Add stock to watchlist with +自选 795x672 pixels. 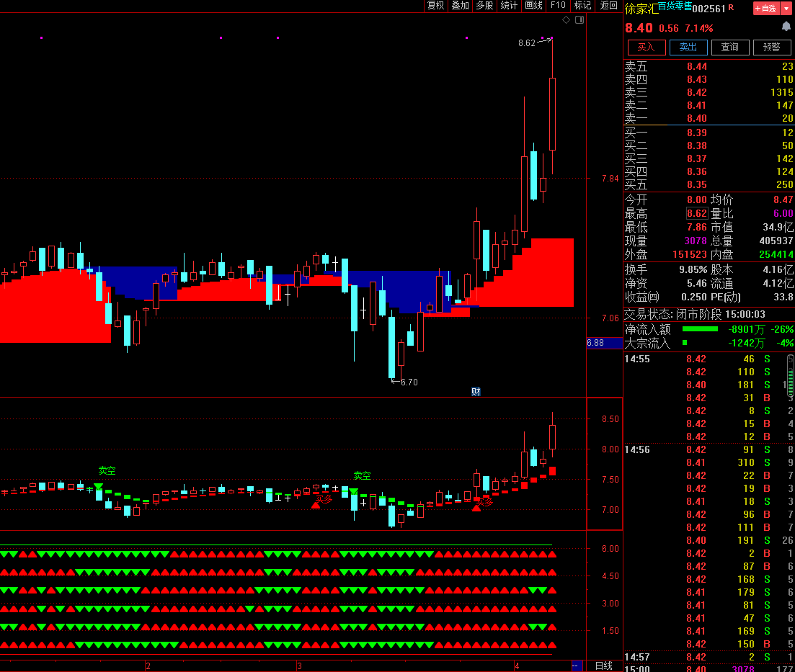(766, 8)
